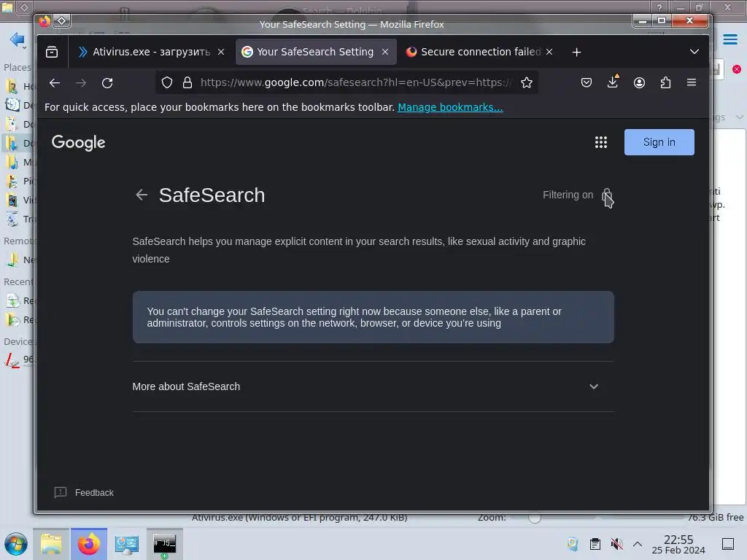Go back using Firefox back arrow
The image size is (747, 560).
(x=55, y=83)
